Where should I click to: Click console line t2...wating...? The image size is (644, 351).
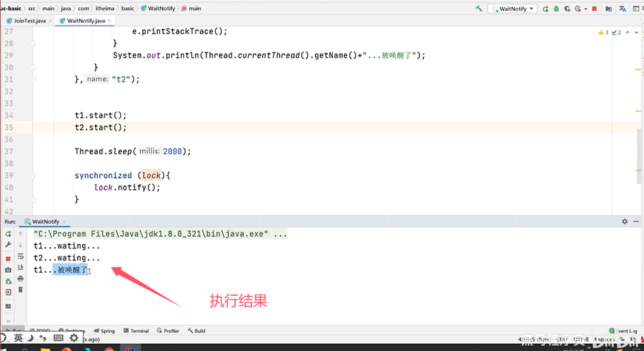click(x=66, y=258)
